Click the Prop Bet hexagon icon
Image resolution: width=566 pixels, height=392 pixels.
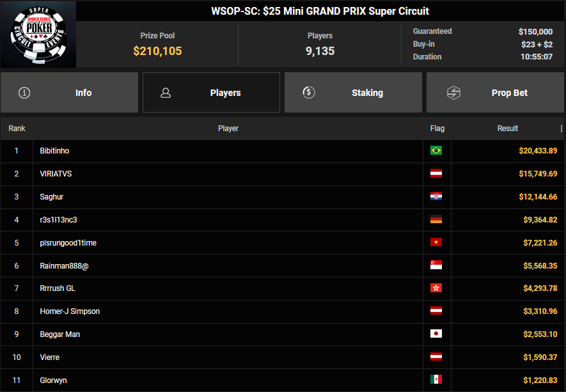click(x=453, y=93)
